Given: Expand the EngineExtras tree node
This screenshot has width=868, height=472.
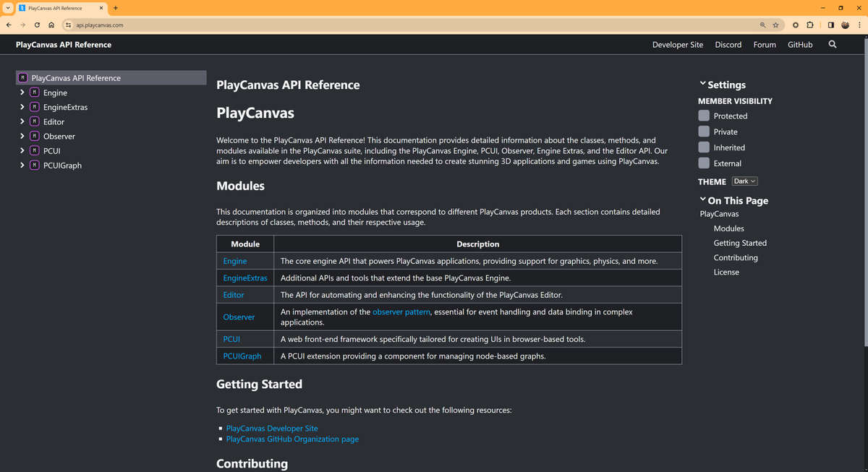Looking at the screenshot, I should click(23, 107).
